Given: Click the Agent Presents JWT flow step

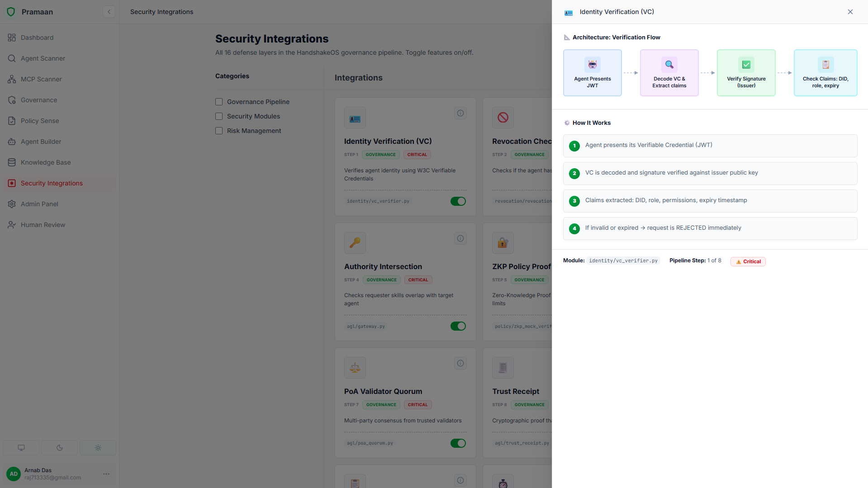Looking at the screenshot, I should click(593, 73).
